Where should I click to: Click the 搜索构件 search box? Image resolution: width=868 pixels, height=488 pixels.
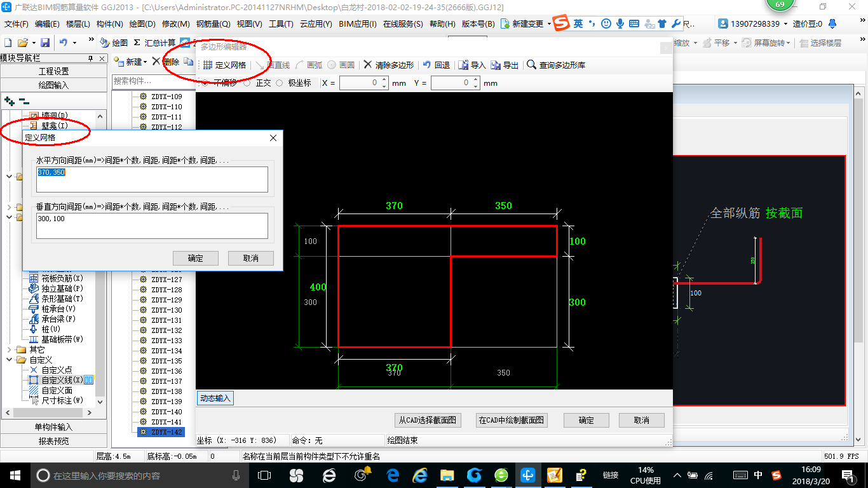tap(153, 81)
